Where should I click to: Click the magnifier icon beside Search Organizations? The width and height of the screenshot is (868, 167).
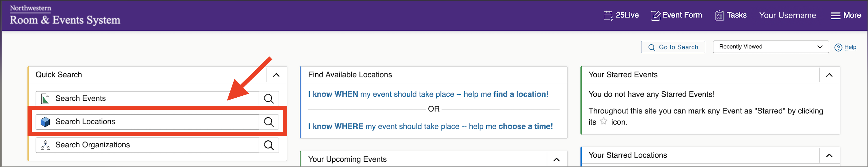tap(269, 145)
